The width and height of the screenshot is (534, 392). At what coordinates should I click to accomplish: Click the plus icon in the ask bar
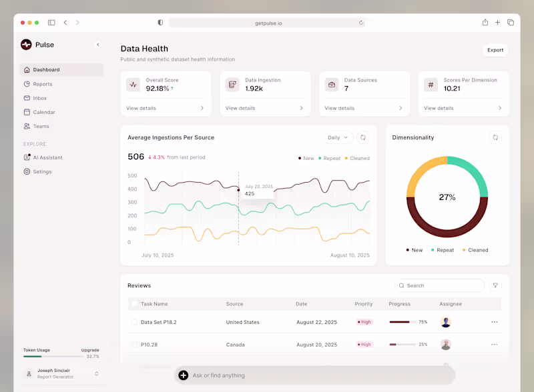tap(183, 375)
